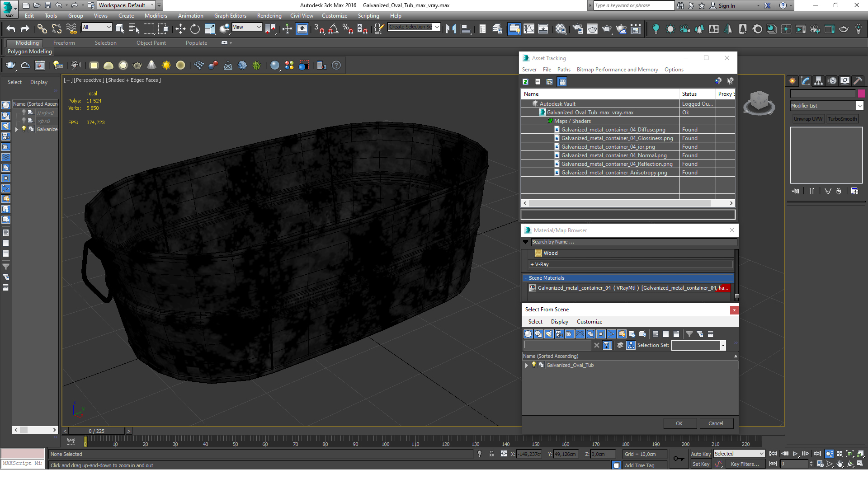The image size is (868, 488).
Task: Create a teapot from the lower toolbar
Action: tap(137, 66)
